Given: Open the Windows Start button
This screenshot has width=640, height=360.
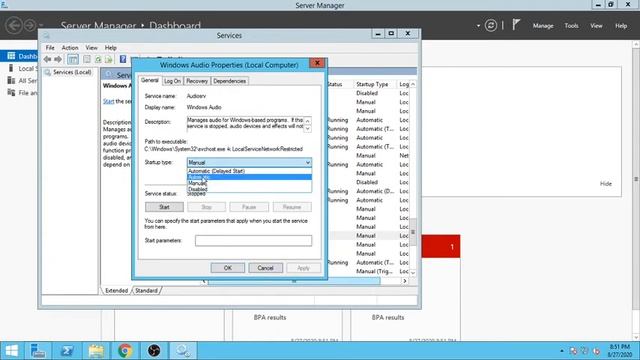Looking at the screenshot, I should tap(11, 351).
